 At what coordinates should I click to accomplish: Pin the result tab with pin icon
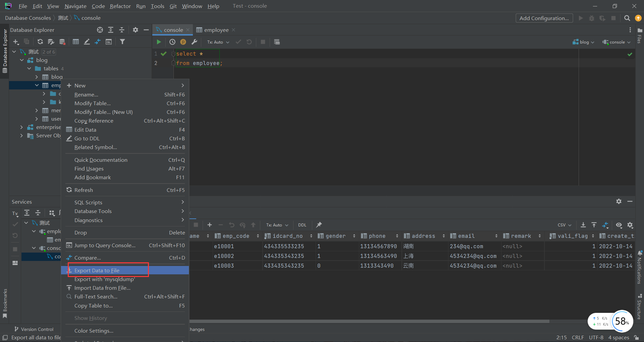click(x=319, y=225)
